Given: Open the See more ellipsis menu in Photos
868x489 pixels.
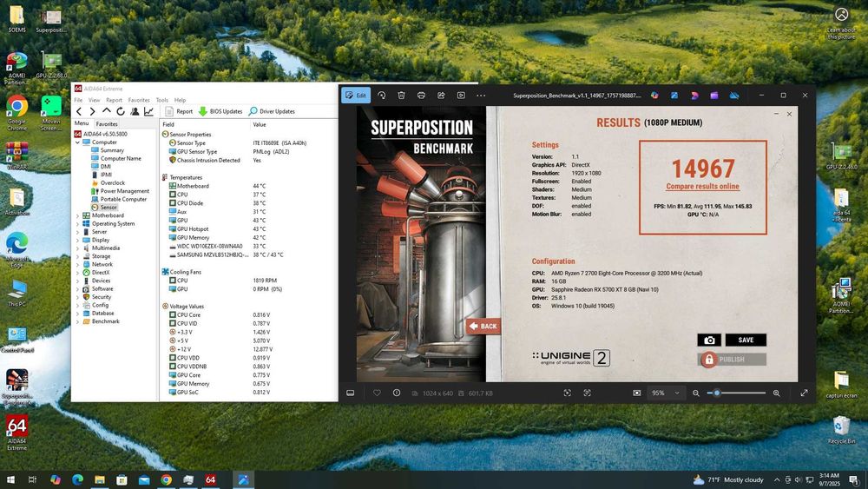Looking at the screenshot, I should 481,96.
